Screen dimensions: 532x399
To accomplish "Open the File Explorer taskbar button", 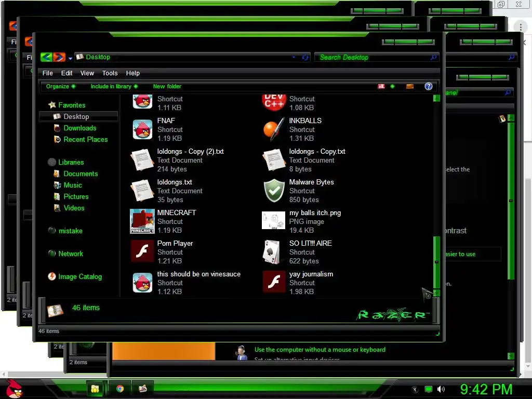I will point(95,389).
